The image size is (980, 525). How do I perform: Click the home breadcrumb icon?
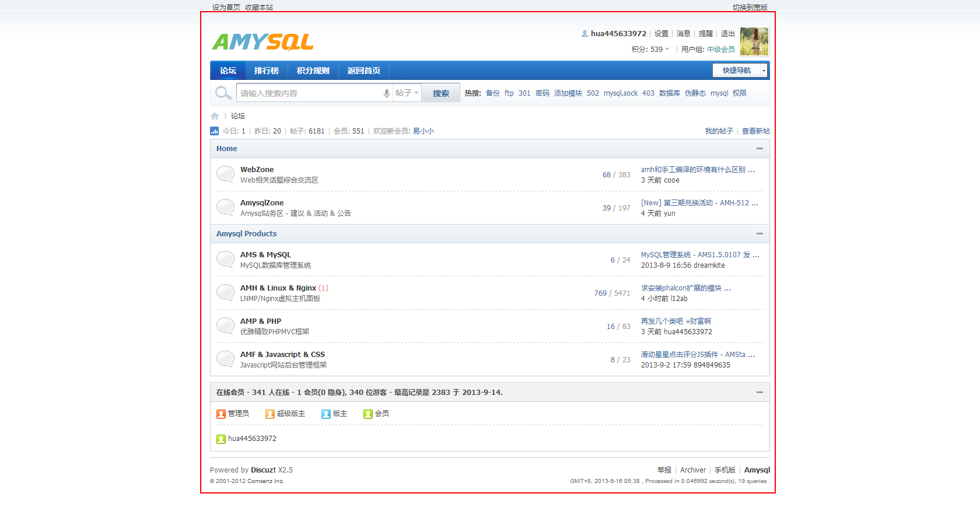[215, 116]
